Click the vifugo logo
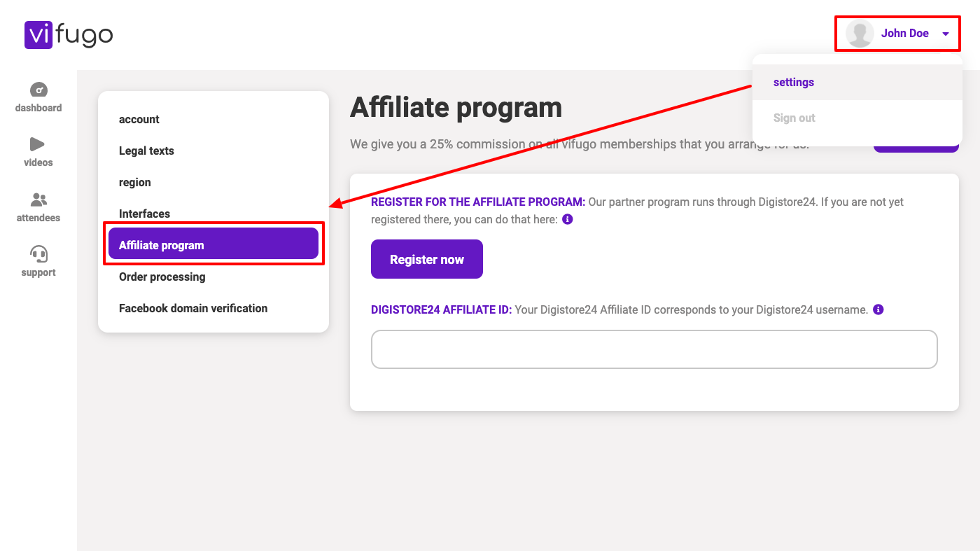Image resolution: width=980 pixels, height=551 pixels. coord(69,34)
